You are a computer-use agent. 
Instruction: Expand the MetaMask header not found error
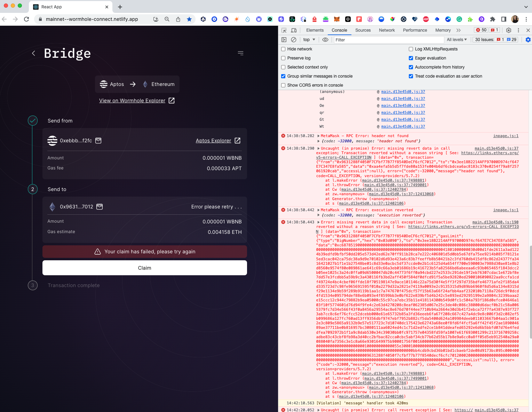click(x=318, y=136)
